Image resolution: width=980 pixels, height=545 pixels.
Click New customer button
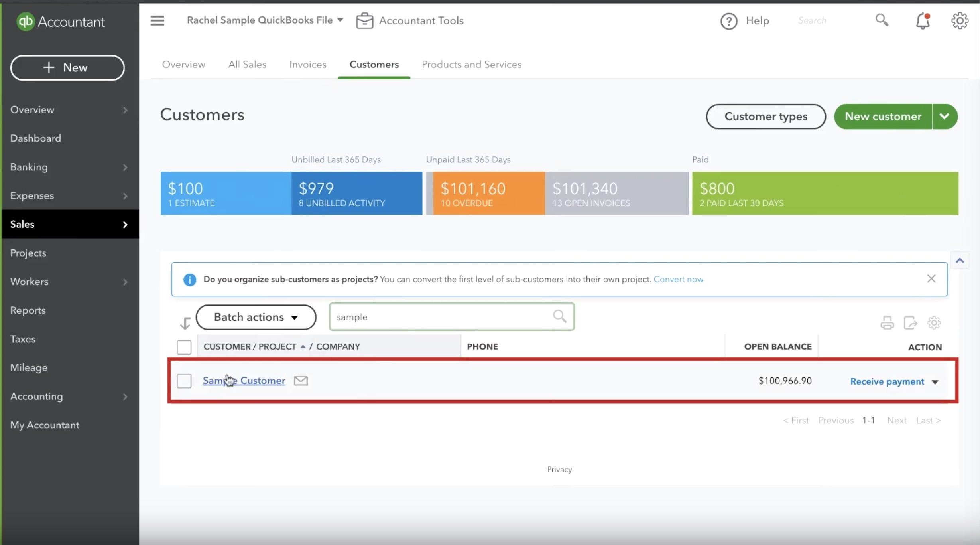click(x=883, y=117)
